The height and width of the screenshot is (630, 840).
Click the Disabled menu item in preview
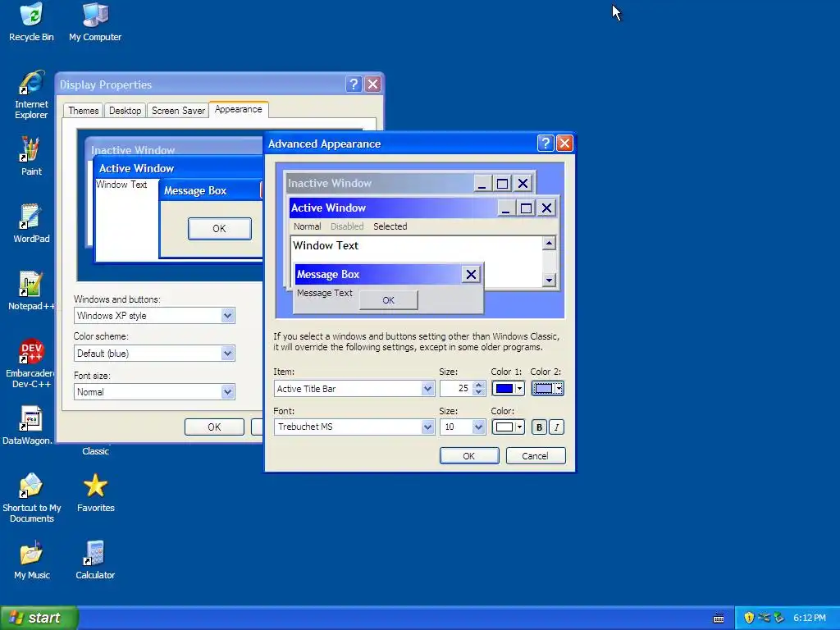coord(347,226)
